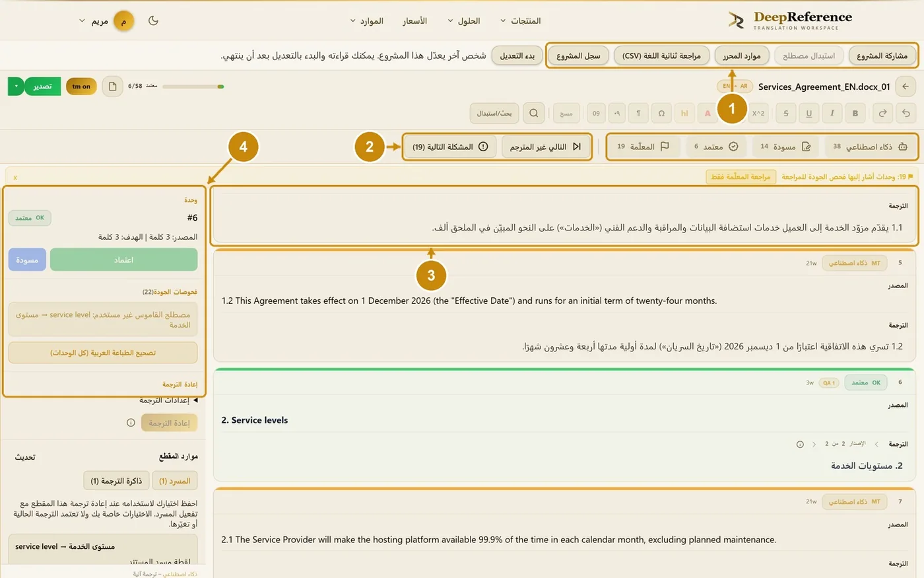Open the الموارد dropdown menu

click(367, 21)
